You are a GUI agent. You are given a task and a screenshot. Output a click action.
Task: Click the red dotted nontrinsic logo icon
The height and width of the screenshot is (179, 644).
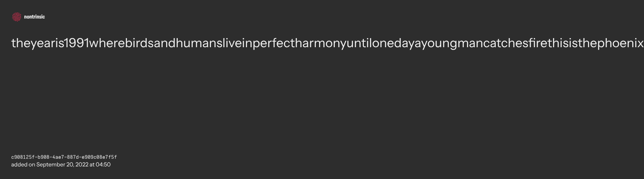click(16, 17)
